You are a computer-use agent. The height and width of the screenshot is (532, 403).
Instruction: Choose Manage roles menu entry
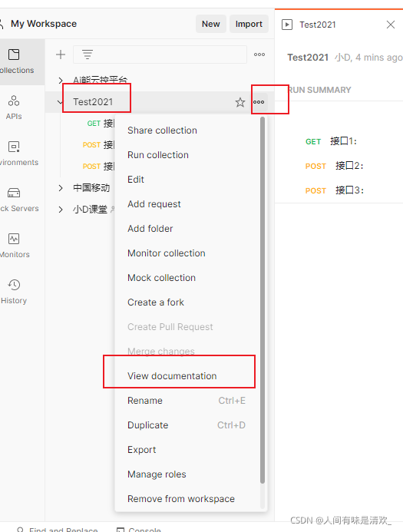click(x=157, y=474)
